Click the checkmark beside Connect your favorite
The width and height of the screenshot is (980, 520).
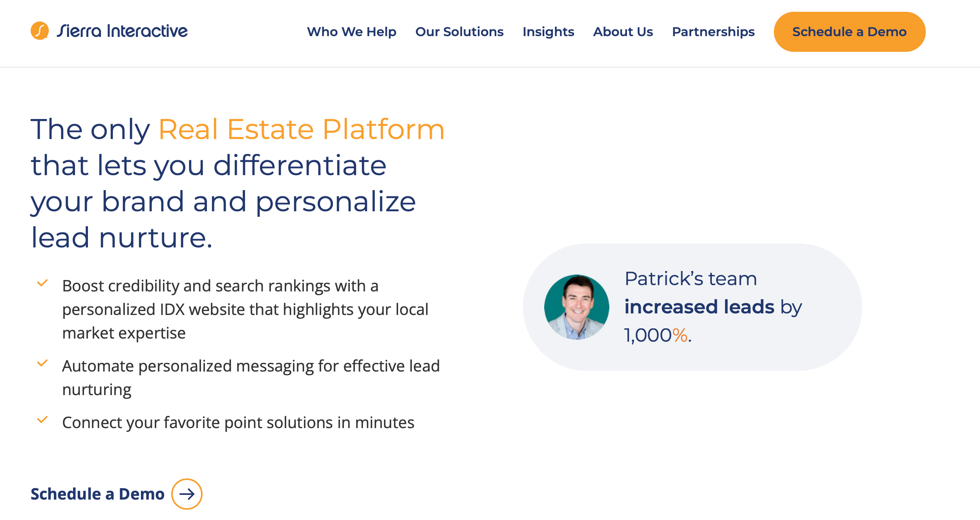pos(42,420)
